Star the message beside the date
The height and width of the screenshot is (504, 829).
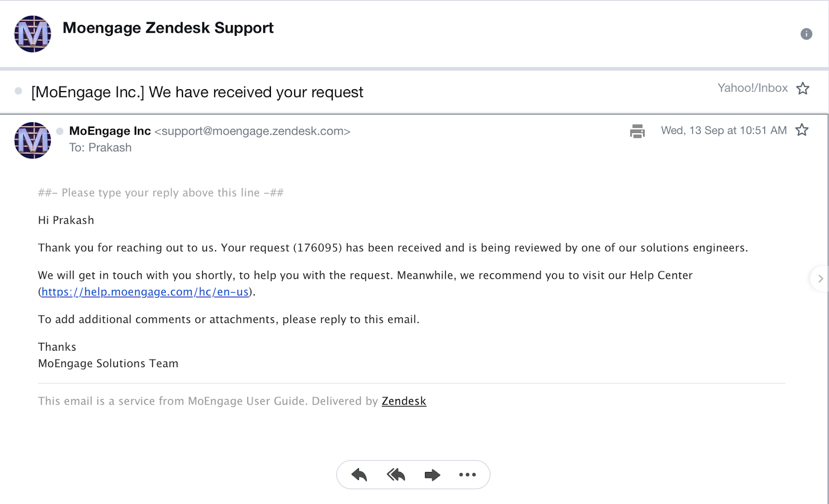pos(802,129)
